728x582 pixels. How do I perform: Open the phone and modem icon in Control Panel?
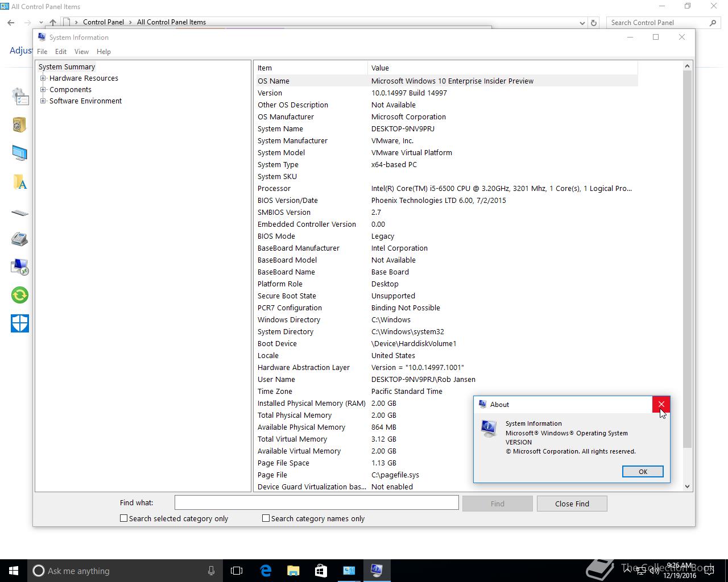[20, 239]
